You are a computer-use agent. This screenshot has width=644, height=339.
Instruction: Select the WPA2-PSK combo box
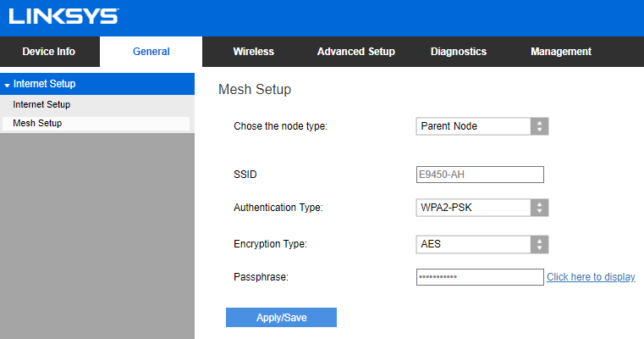click(482, 208)
